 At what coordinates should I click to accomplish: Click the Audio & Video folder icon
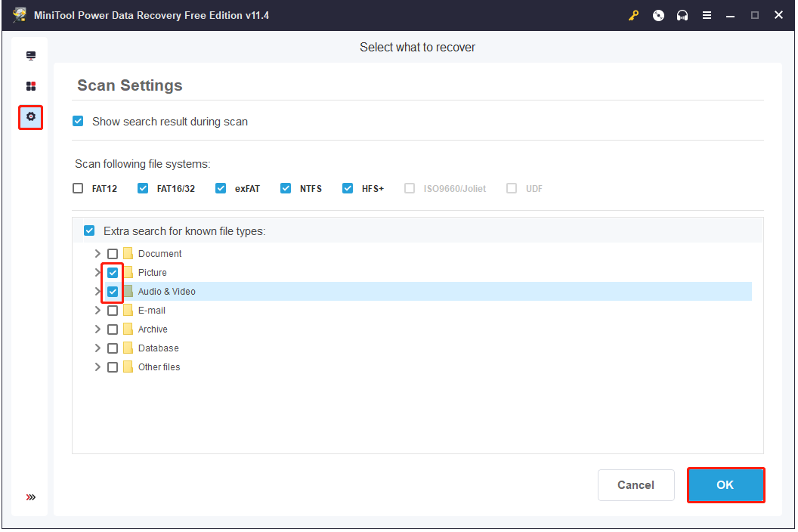pos(128,291)
